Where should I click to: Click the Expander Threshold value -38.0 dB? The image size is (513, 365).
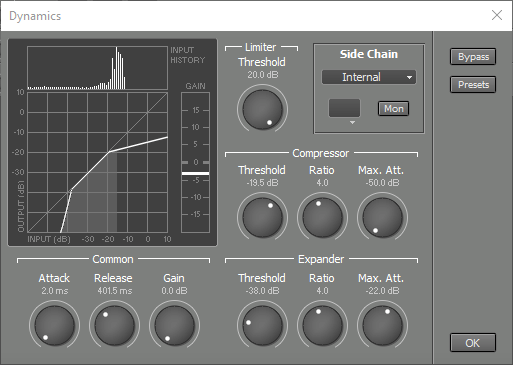pyautogui.click(x=262, y=291)
